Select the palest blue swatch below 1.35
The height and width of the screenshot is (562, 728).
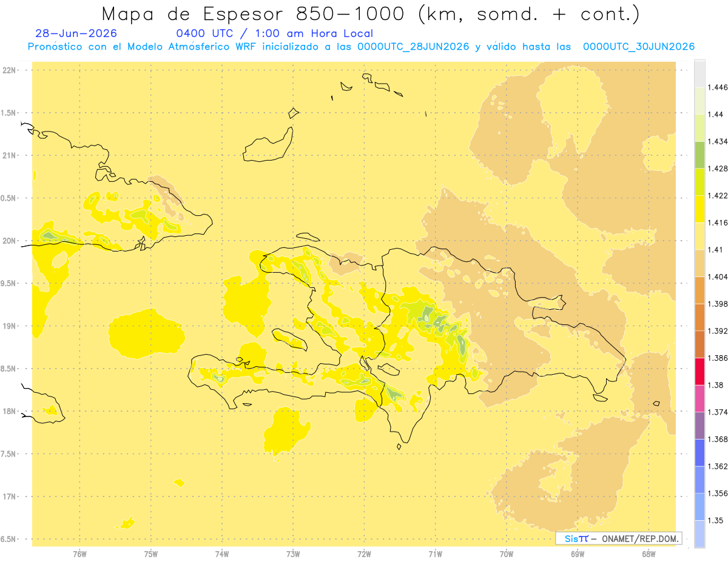tap(699, 534)
